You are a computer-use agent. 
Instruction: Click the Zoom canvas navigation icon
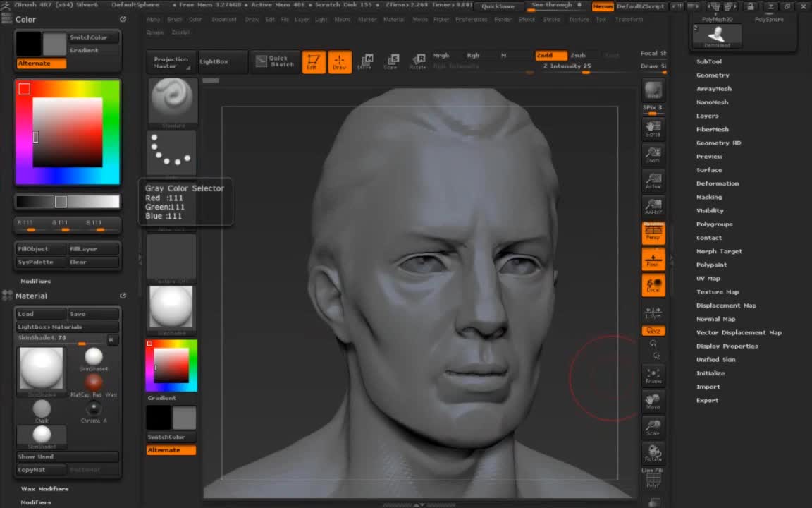tap(653, 155)
